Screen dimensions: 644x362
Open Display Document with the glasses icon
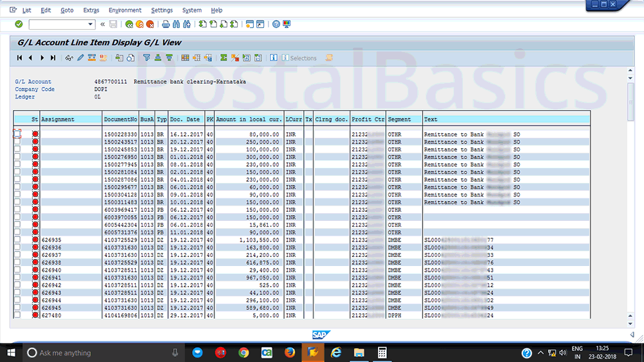[69, 58]
